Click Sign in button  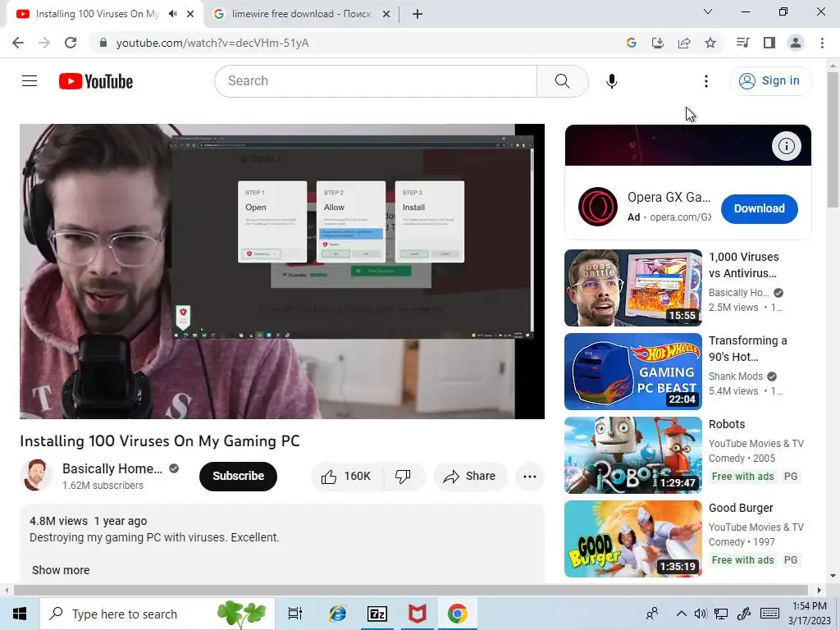(770, 81)
